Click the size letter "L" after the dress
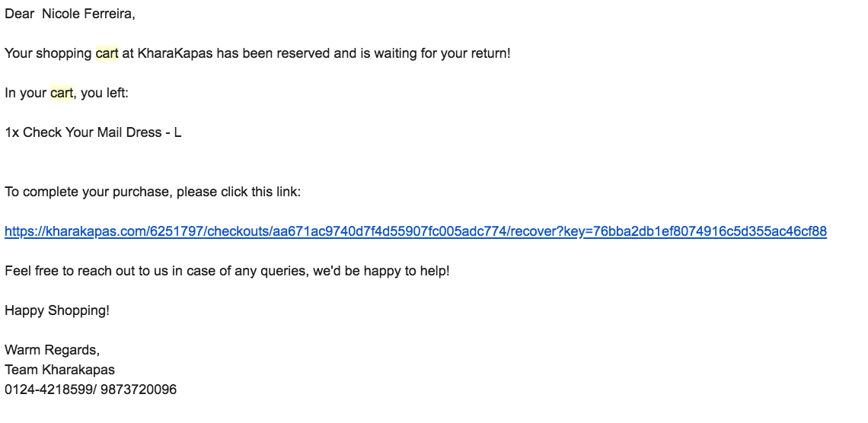Image resolution: width=868 pixels, height=423 pixels. point(177,133)
